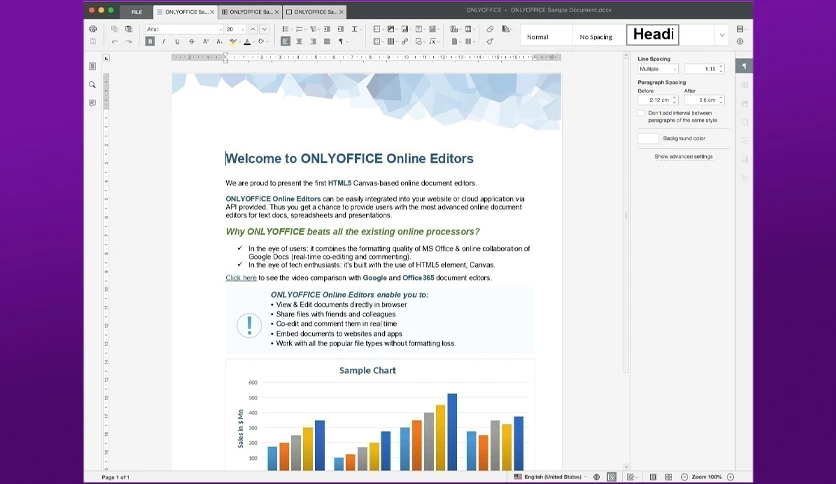Image resolution: width=836 pixels, height=484 pixels.
Task: Click the Clear style eraser icon
Action: coord(490,29)
